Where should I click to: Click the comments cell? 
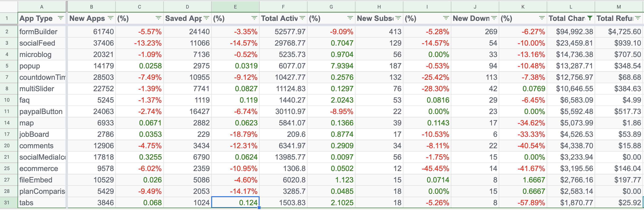pos(42,146)
